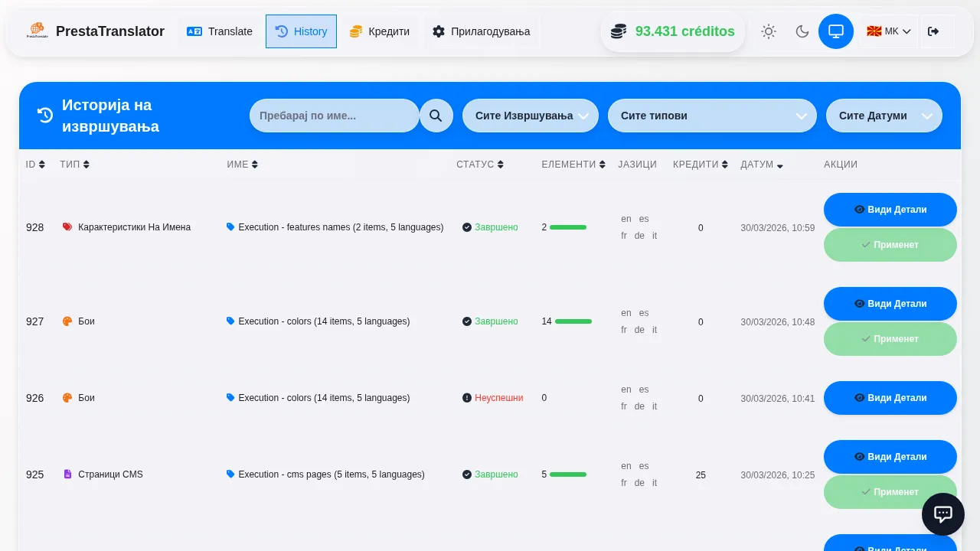The height and width of the screenshot is (551, 980).
Task: Enable dark mode moon toggle
Action: click(802, 31)
